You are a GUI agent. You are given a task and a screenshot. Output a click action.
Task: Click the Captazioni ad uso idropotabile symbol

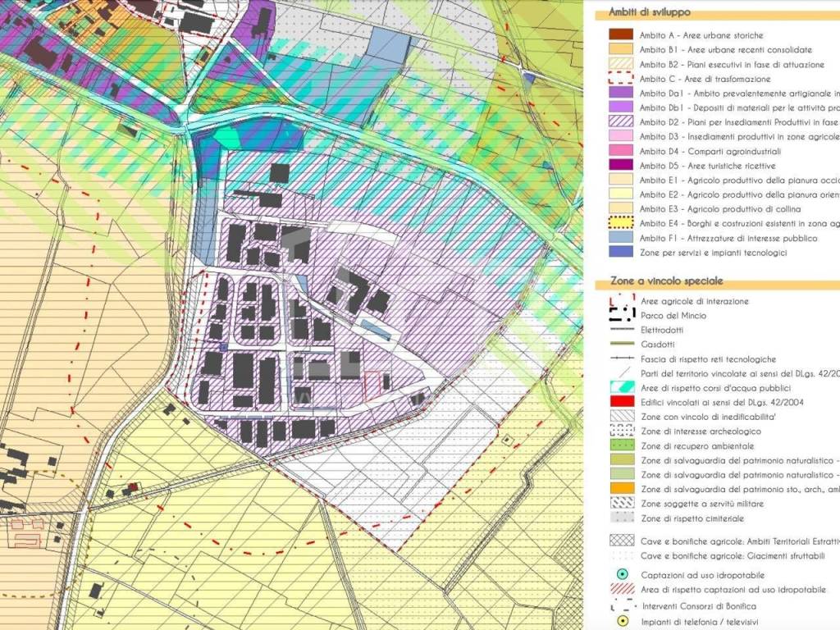pyautogui.click(x=621, y=575)
